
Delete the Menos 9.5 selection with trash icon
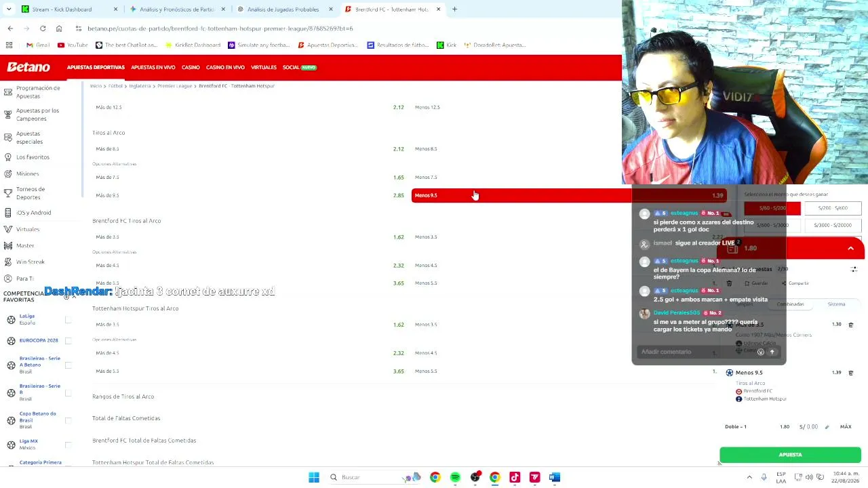click(x=851, y=373)
